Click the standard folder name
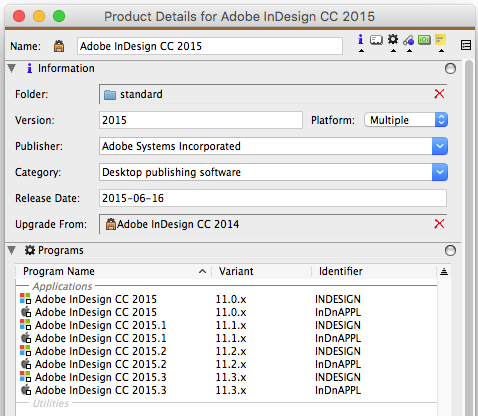Image resolution: width=478 pixels, height=416 pixels. [141, 94]
